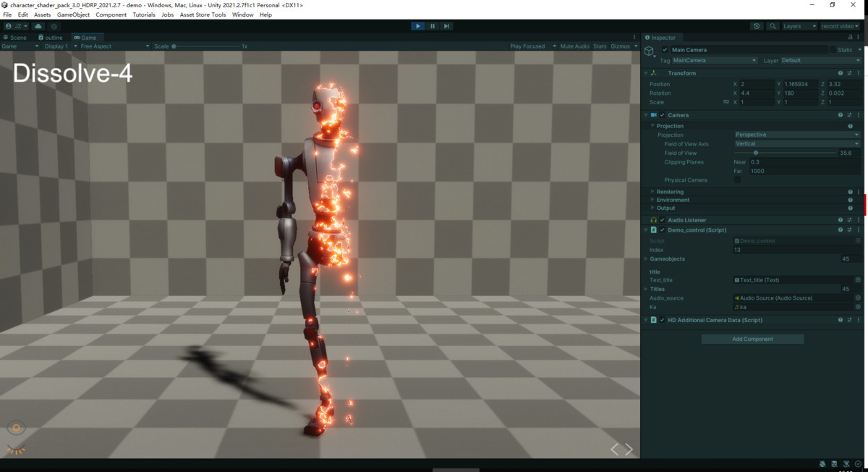Click the Stats button in the Game view

point(600,46)
